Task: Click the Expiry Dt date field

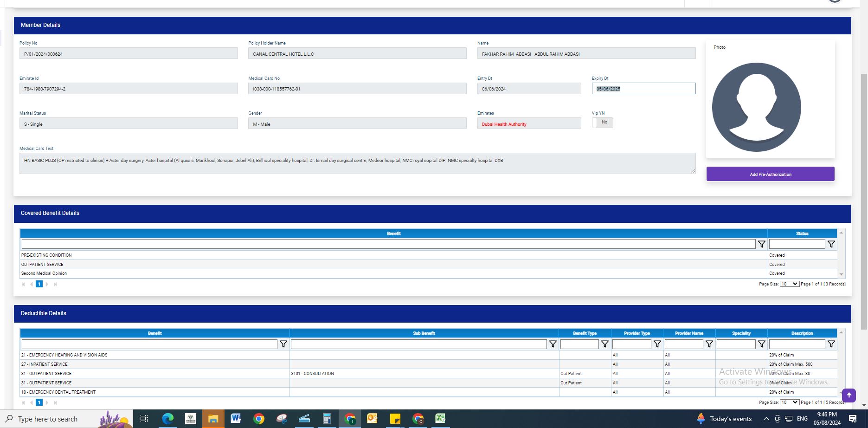Action: (643, 89)
